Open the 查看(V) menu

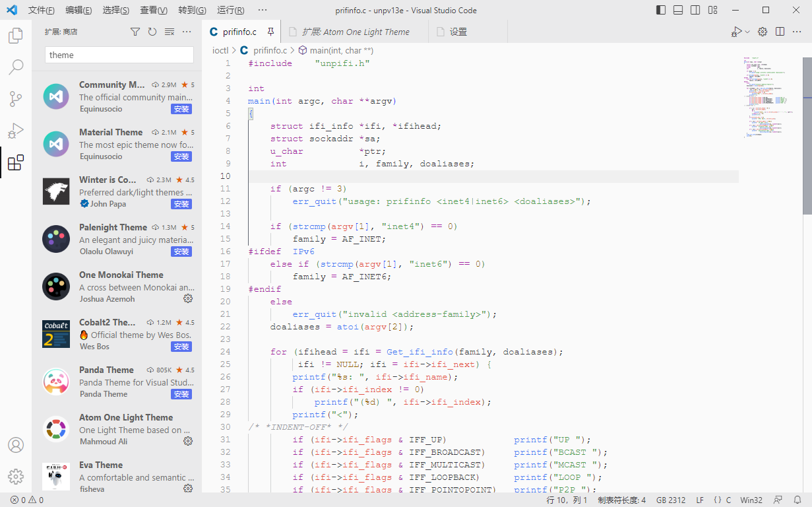154,10
